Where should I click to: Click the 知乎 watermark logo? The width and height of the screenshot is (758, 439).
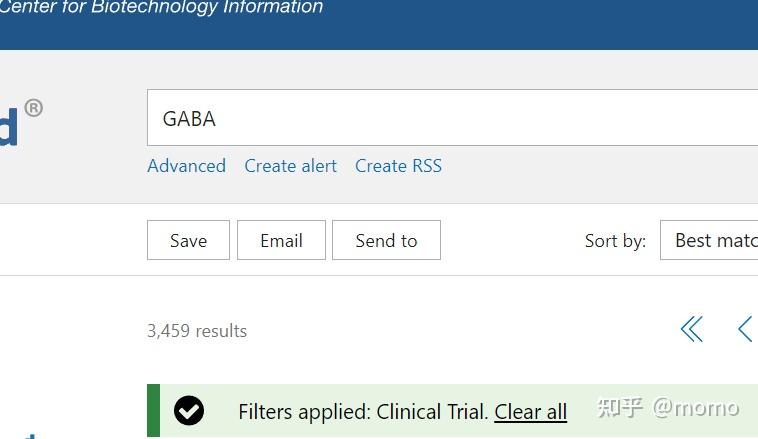(x=619, y=407)
